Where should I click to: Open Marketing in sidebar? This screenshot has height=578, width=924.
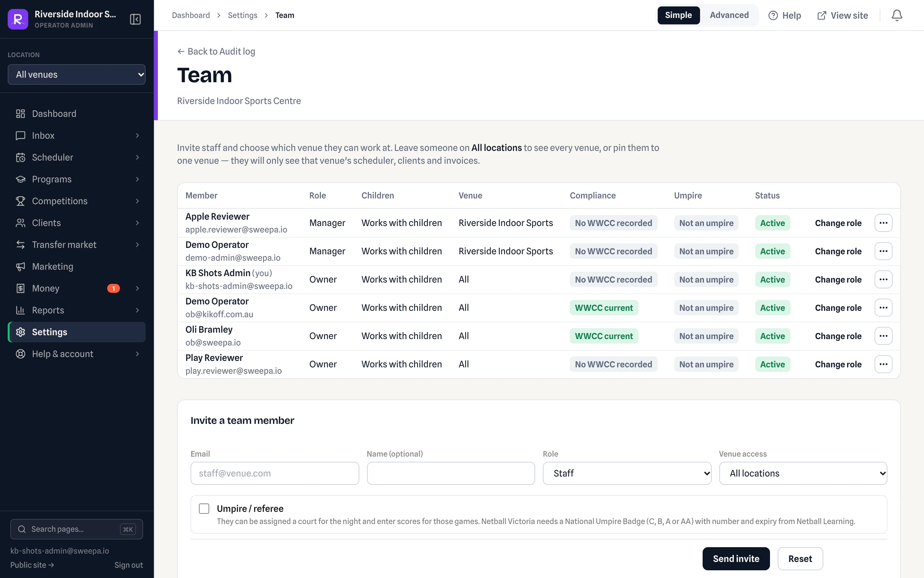tap(76, 267)
